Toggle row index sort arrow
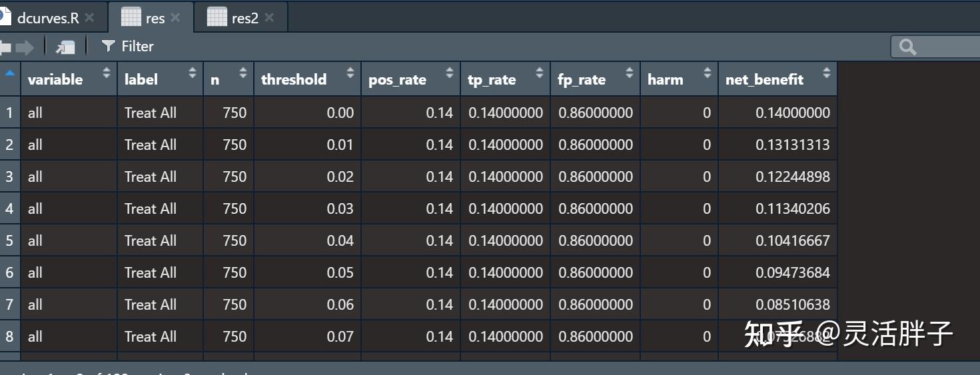The height and width of the screenshot is (375, 980). pos(10,73)
